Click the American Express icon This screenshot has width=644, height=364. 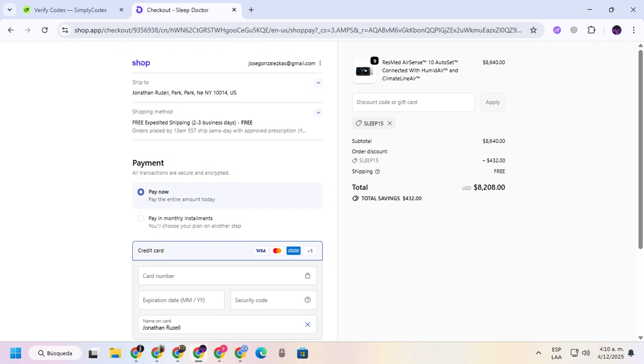tap(294, 251)
